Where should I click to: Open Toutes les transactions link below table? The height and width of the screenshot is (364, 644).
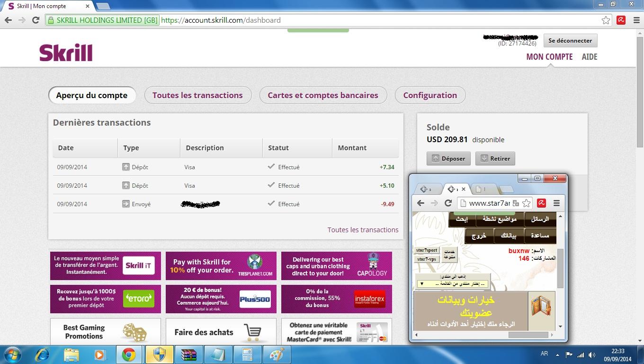pos(363,230)
